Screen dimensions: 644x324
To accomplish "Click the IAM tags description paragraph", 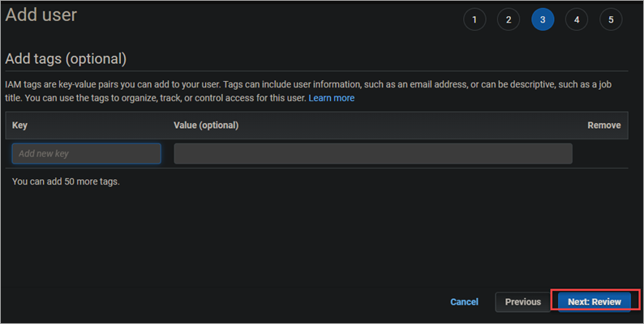I will [308, 91].
